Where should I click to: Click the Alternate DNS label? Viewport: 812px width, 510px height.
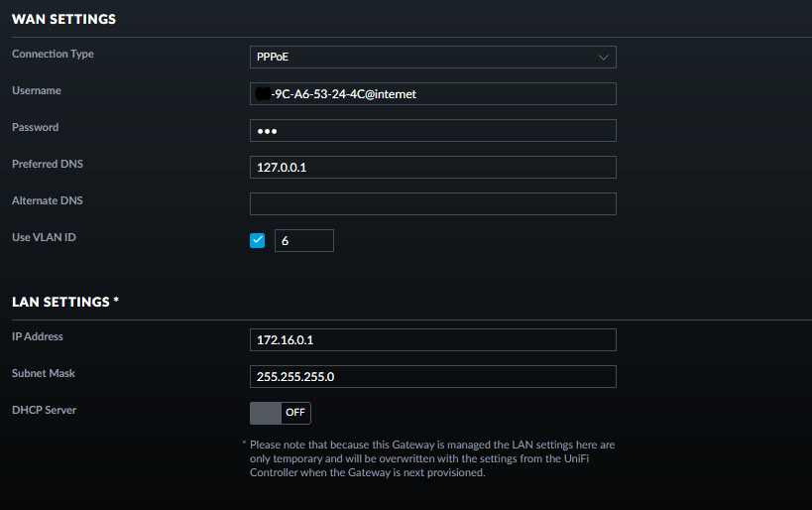48,200
